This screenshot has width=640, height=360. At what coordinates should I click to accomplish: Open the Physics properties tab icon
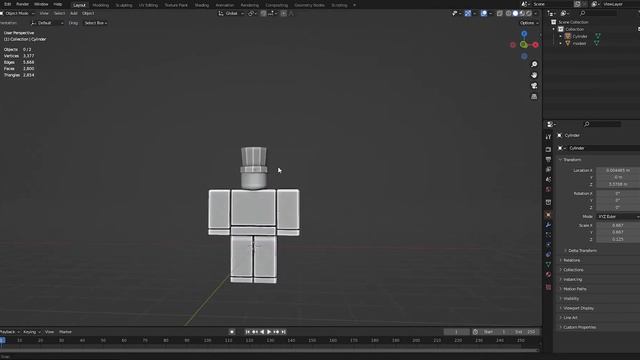pyautogui.click(x=548, y=244)
